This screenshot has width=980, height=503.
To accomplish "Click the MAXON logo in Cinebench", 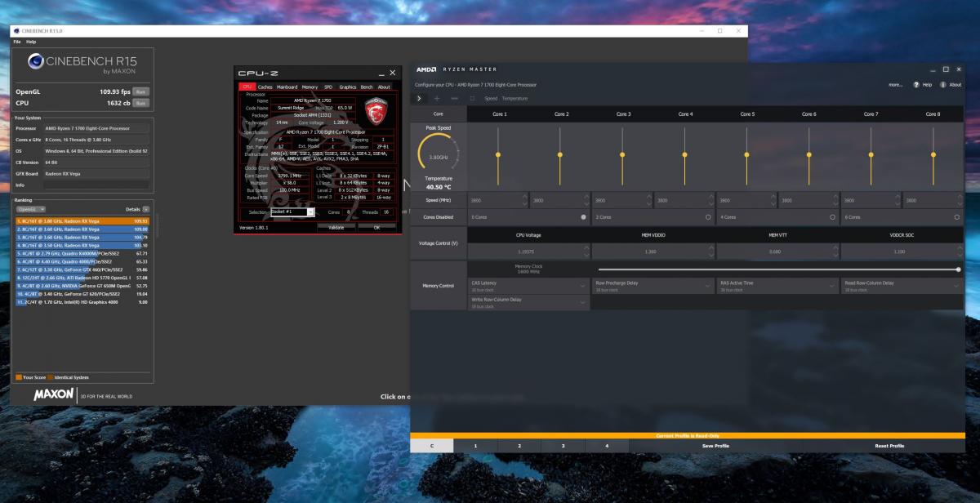I will pos(54,395).
